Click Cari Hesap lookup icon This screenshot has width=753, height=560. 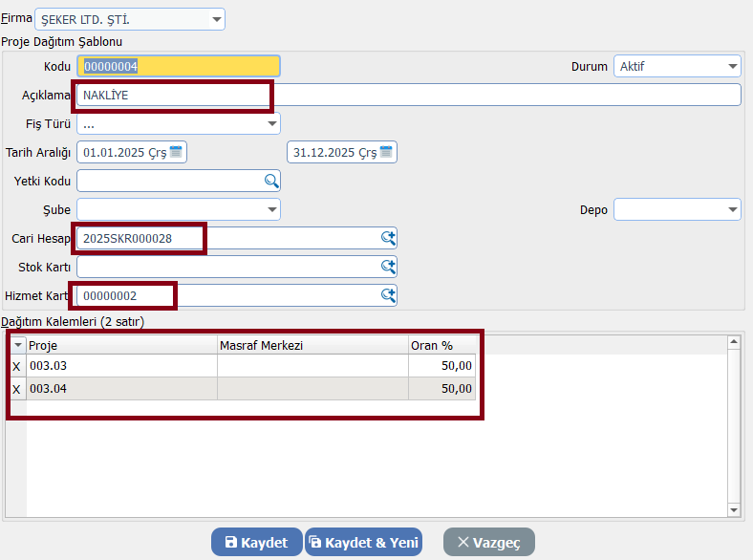[388, 238]
